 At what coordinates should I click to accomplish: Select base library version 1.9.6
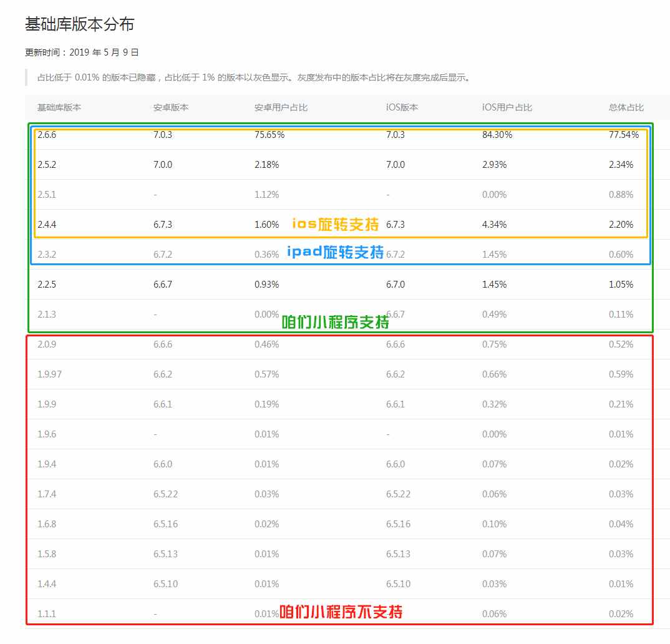47,434
